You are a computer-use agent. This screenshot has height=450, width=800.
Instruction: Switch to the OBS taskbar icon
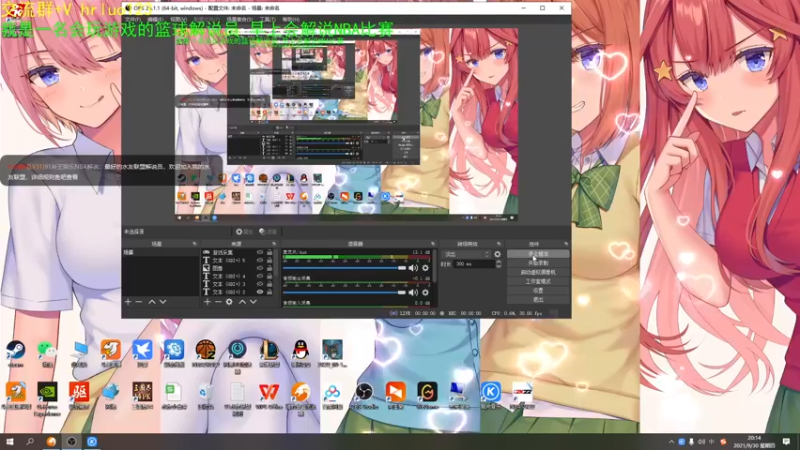pos(71,441)
